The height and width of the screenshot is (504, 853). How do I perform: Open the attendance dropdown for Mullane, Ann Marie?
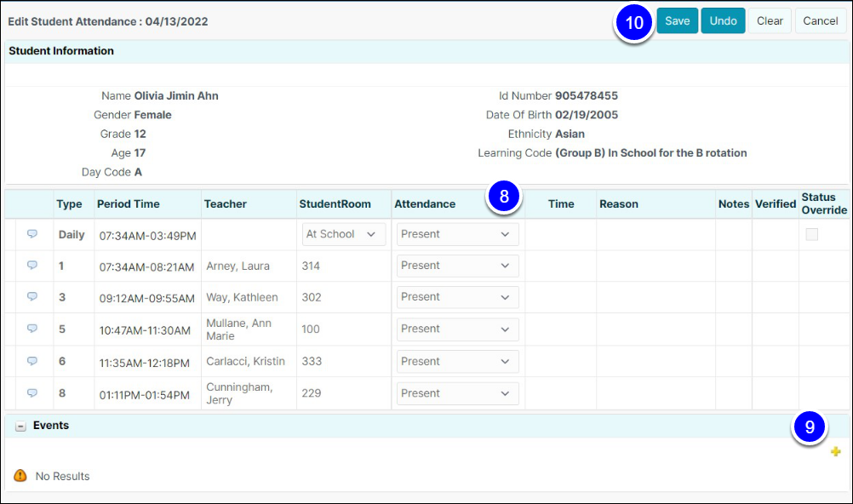(x=457, y=329)
